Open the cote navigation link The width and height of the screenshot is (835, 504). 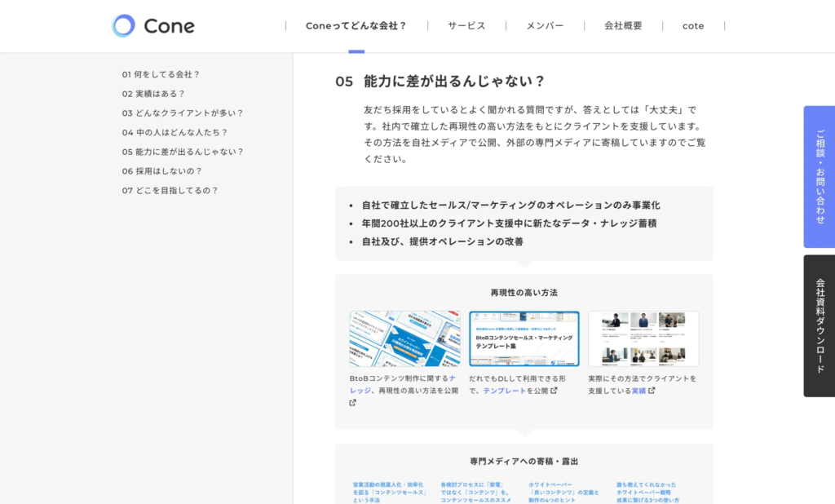click(x=693, y=26)
